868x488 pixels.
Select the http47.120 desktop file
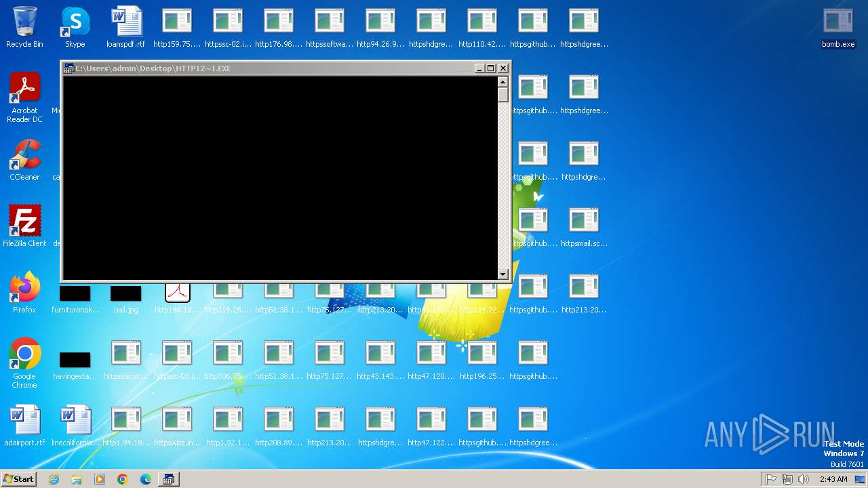431,359
